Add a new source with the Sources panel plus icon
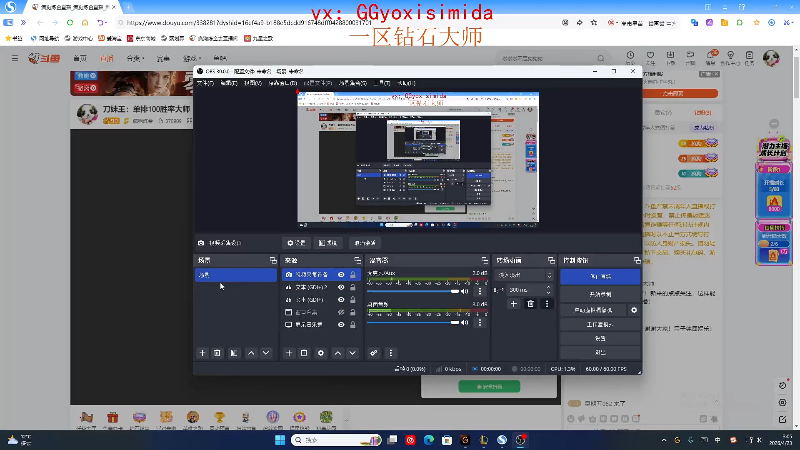The height and width of the screenshot is (450, 800). pyautogui.click(x=289, y=353)
